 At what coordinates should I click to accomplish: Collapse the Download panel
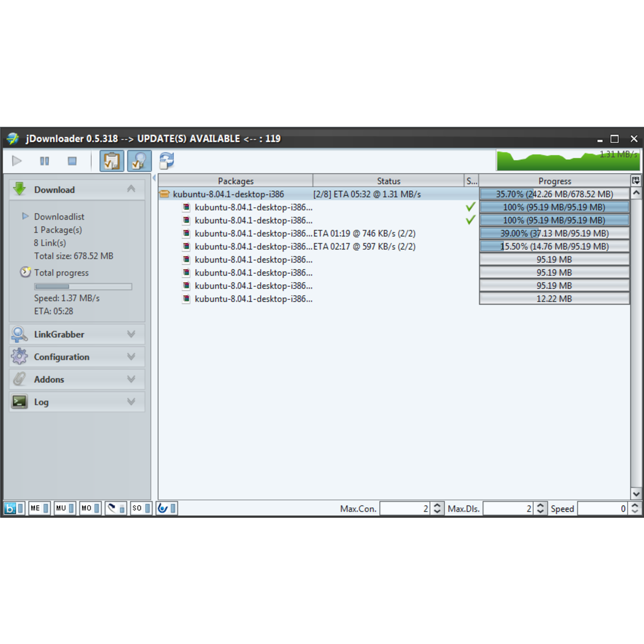coord(131,190)
